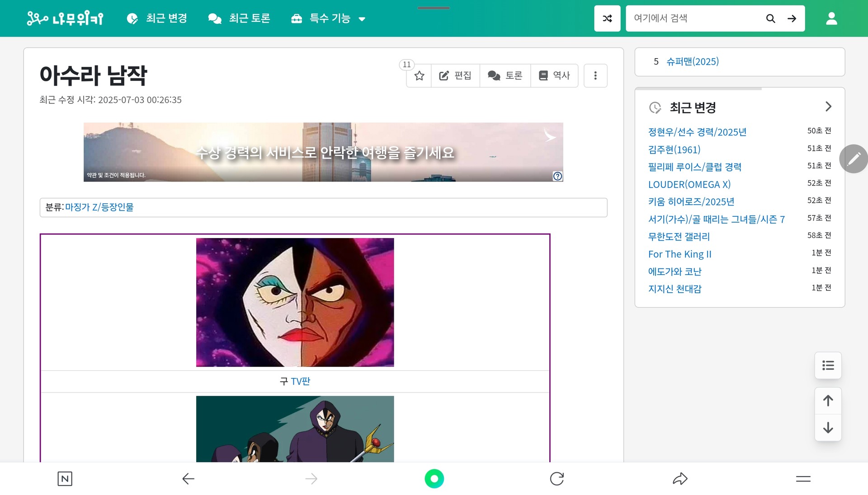Open the table of contents list icon
868x495 pixels.
click(x=828, y=365)
